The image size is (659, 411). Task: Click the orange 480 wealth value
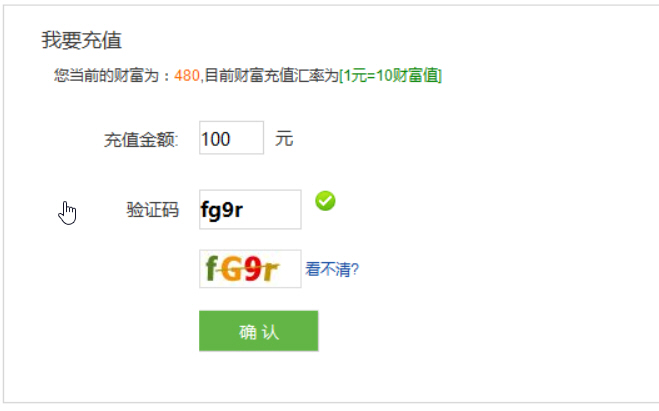[187, 76]
